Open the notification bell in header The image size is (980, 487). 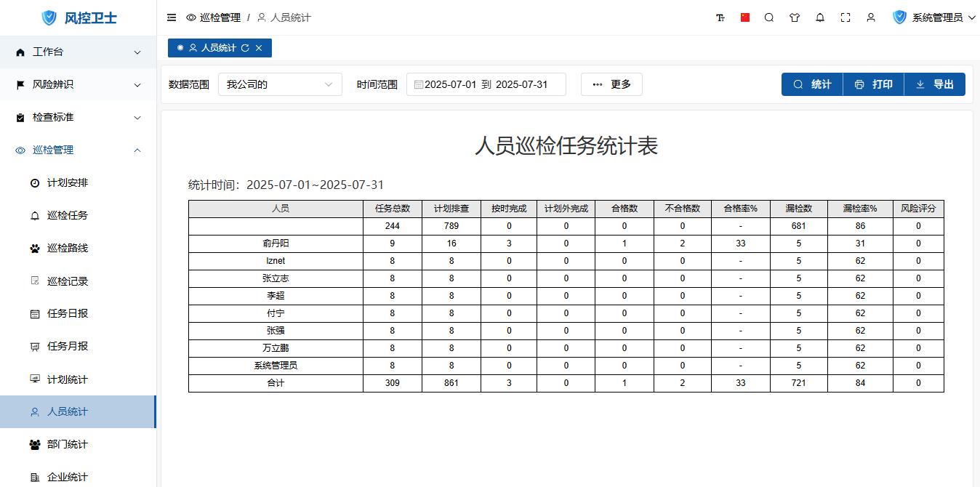tap(820, 17)
